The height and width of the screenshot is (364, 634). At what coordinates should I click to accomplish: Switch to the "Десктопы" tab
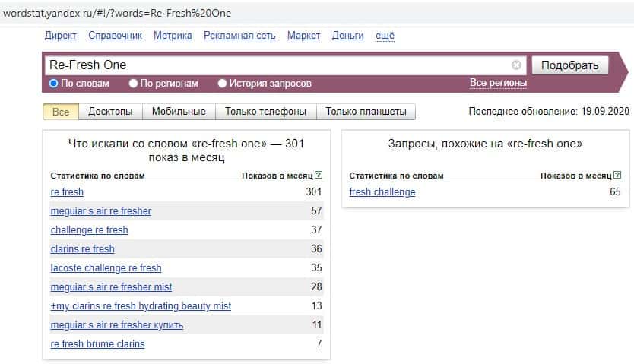(x=110, y=112)
